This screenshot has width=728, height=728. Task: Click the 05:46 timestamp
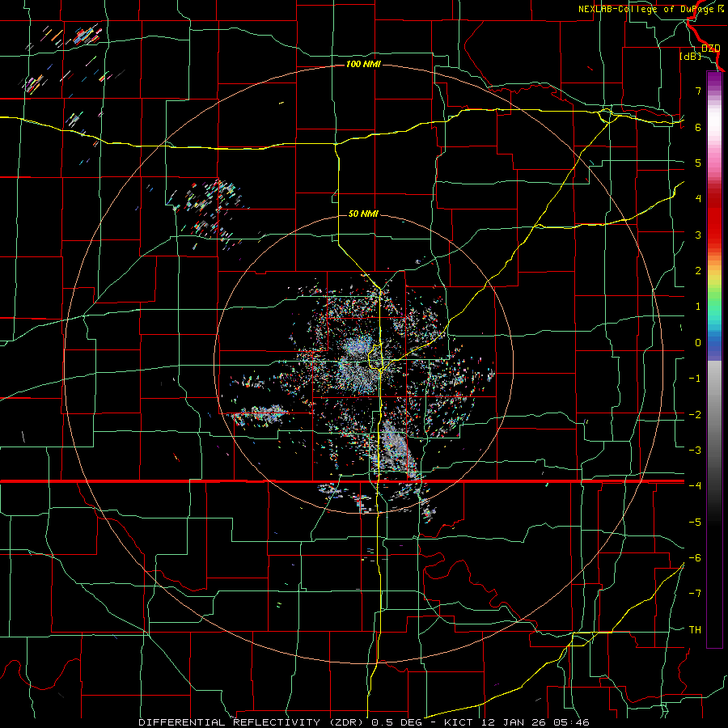571,722
